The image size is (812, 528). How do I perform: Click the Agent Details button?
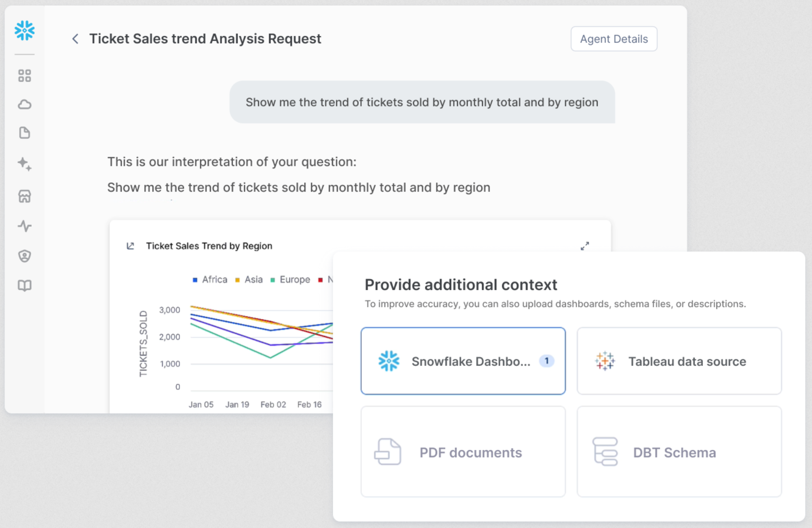pyautogui.click(x=613, y=39)
